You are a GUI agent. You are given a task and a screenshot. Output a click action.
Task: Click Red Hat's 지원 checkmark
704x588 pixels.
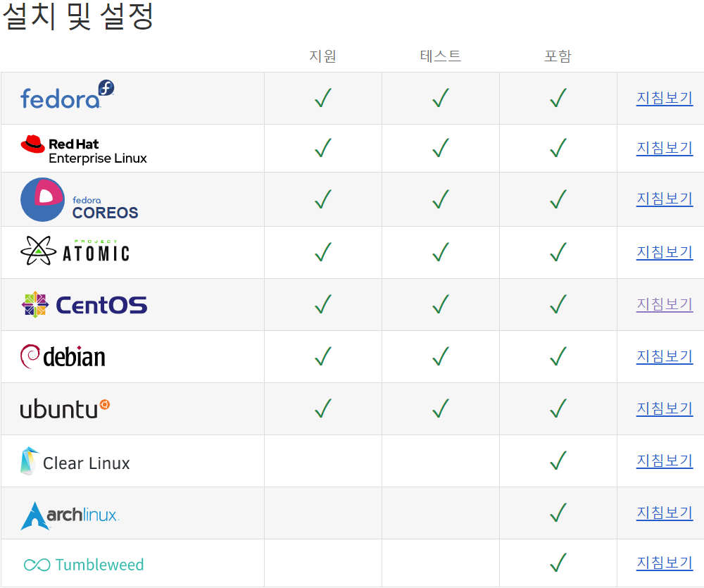[323, 147]
